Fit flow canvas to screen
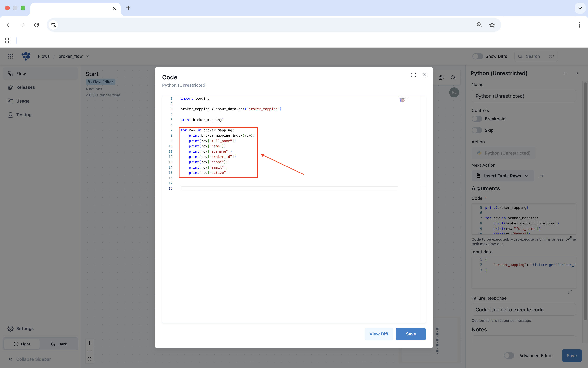The width and height of the screenshot is (588, 368). pos(89,359)
